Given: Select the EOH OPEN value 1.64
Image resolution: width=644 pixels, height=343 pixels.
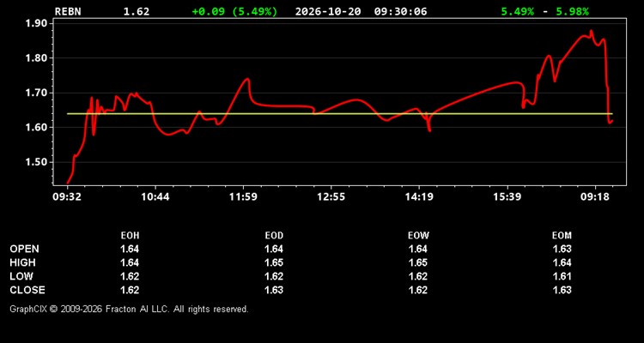Looking at the screenshot, I should click(x=130, y=249).
